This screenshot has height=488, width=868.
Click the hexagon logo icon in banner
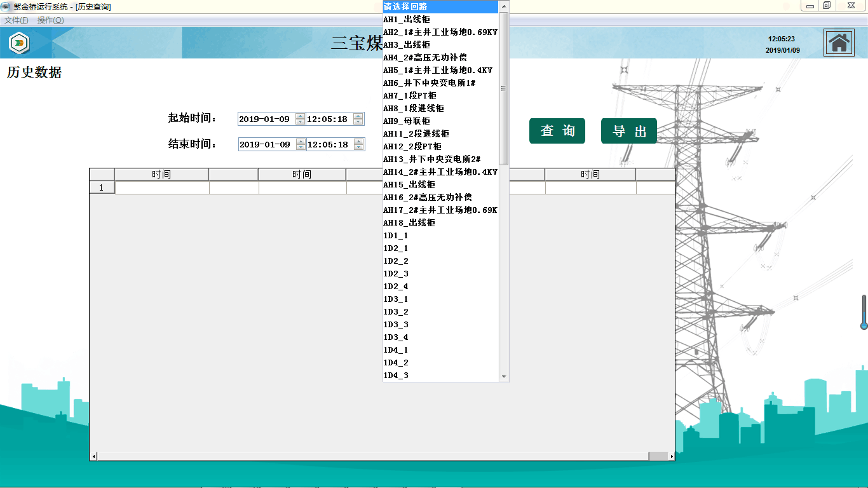pos(19,43)
